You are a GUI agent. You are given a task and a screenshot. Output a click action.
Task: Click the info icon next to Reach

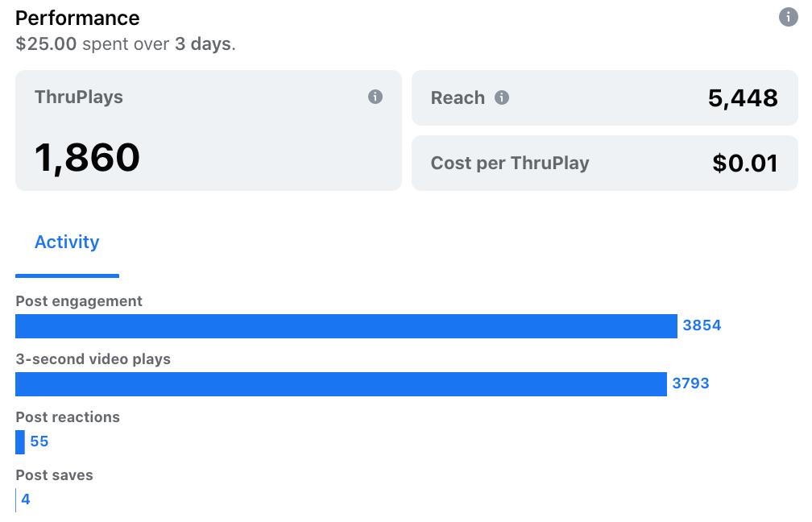tap(502, 97)
